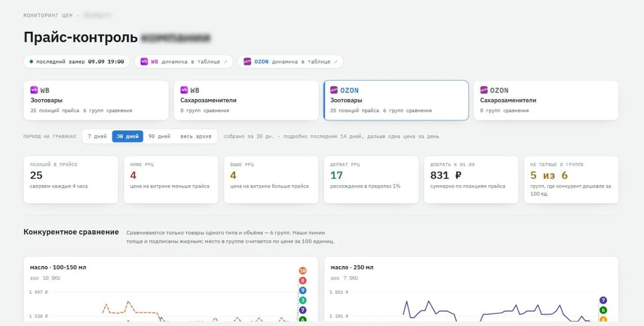Viewport: 644px width, 326px height.
Task: Click the WB logo icon in the WB Сахарозаменители card
Action: (x=184, y=90)
